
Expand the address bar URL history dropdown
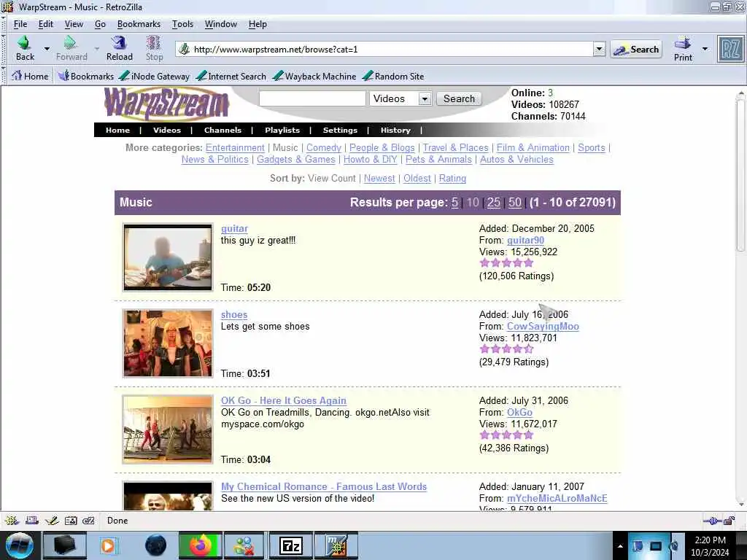click(599, 49)
